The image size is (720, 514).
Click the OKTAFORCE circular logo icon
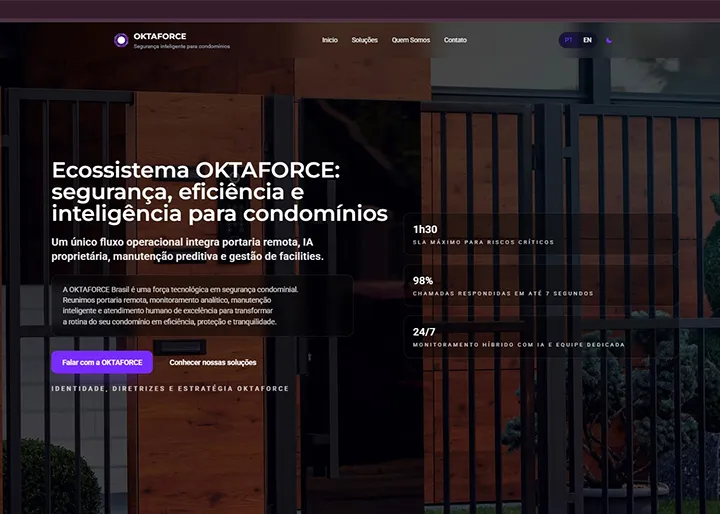coord(121,40)
